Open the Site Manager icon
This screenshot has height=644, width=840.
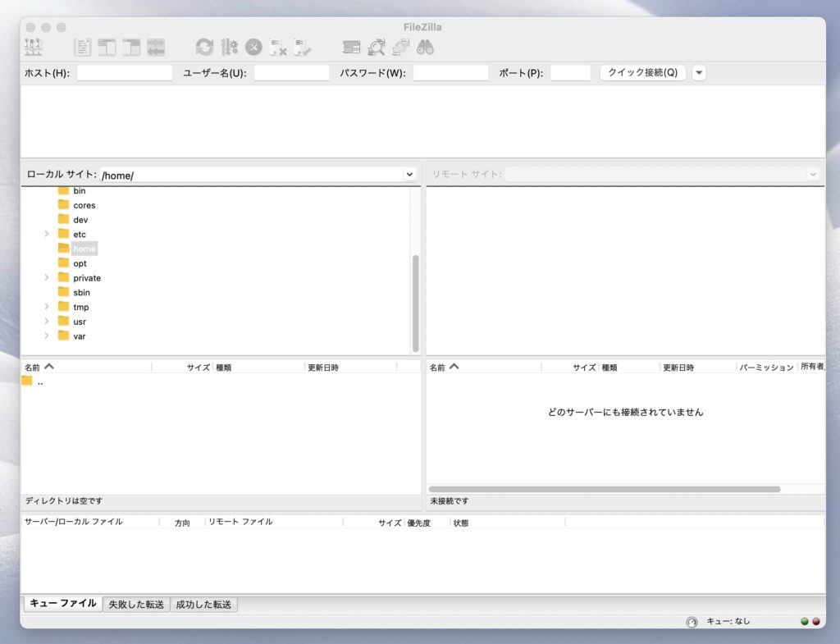[33, 48]
